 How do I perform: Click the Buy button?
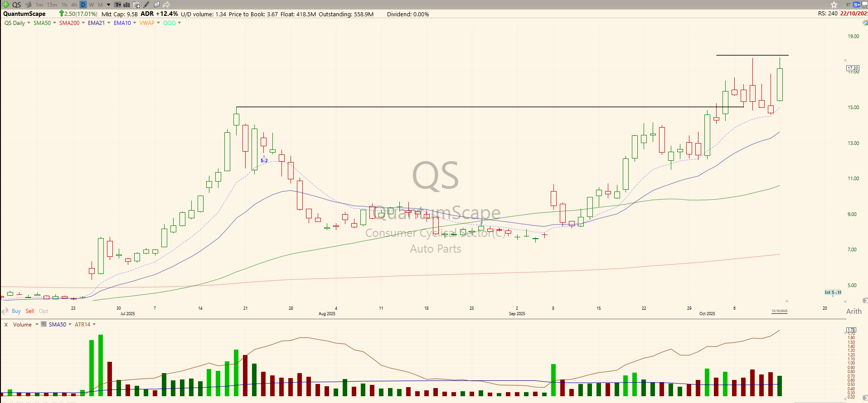click(16, 311)
